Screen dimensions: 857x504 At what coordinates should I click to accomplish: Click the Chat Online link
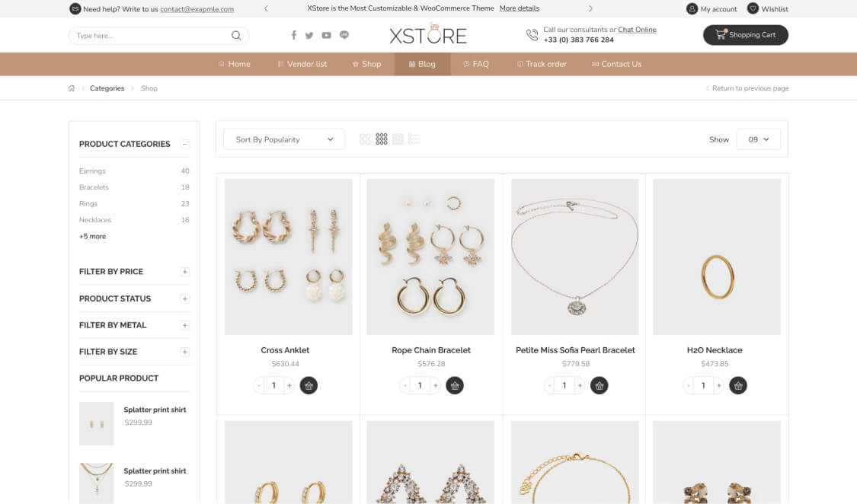click(x=637, y=30)
